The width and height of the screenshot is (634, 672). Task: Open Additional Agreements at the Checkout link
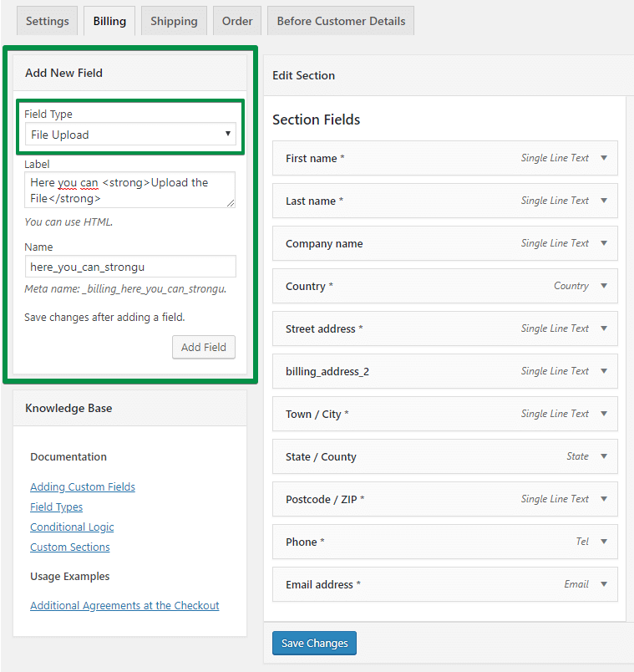point(124,605)
